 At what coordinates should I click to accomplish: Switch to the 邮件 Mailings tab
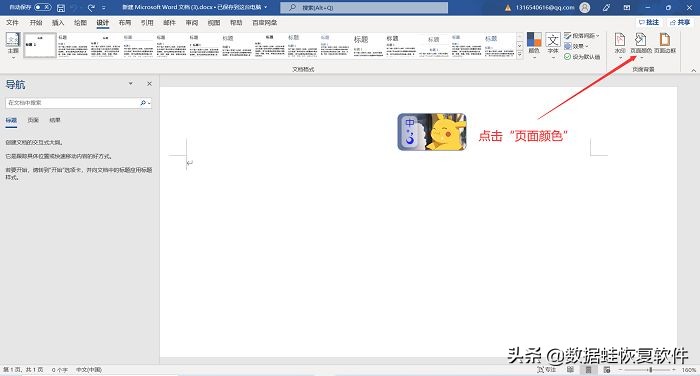click(169, 22)
